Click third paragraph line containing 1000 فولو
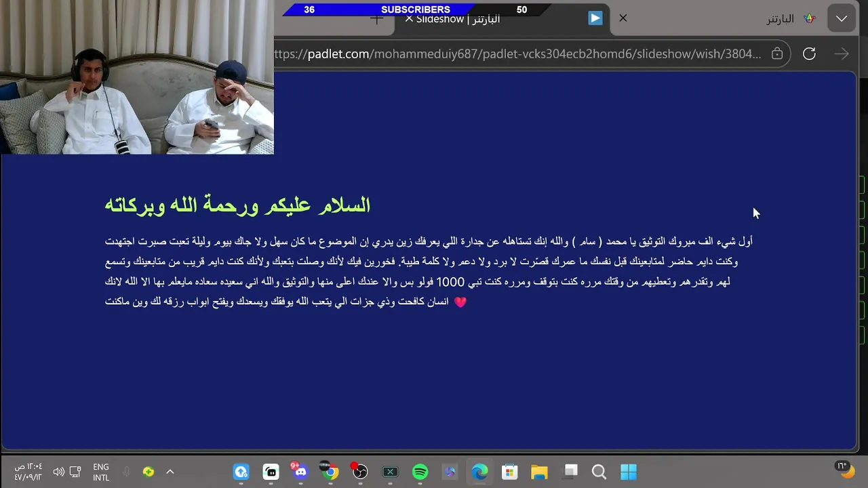This screenshot has width=868, height=488. click(x=417, y=281)
